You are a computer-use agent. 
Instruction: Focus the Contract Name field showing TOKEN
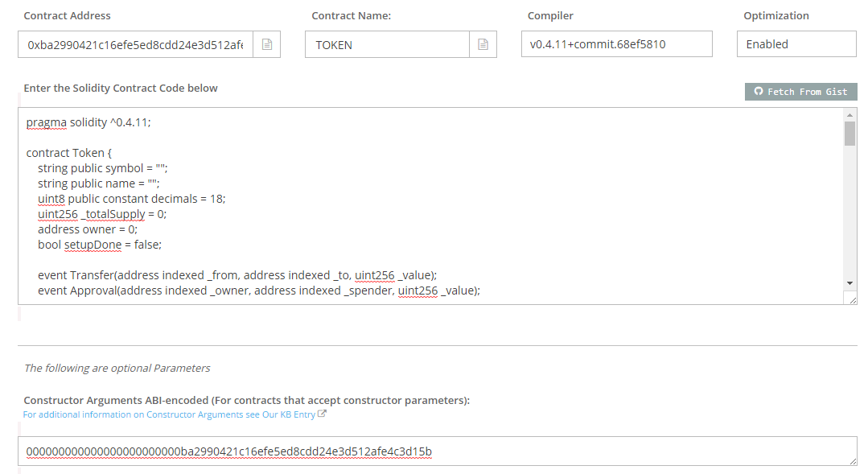tap(387, 45)
